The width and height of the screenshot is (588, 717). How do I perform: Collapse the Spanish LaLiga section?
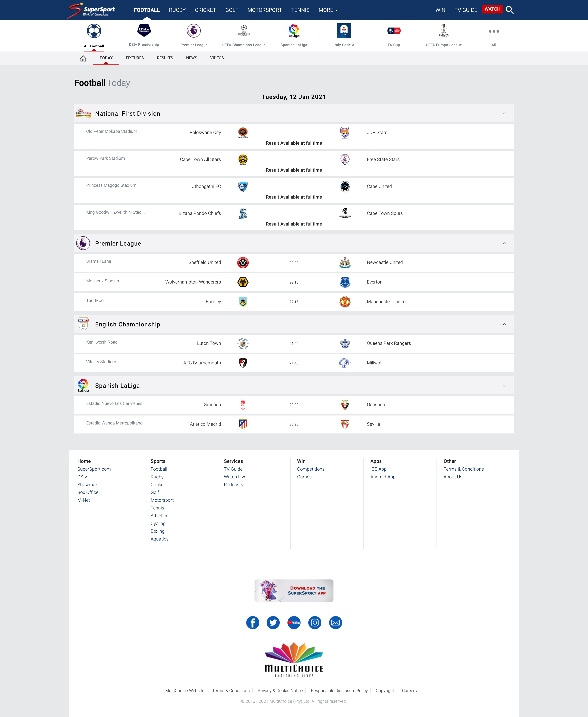click(x=504, y=386)
